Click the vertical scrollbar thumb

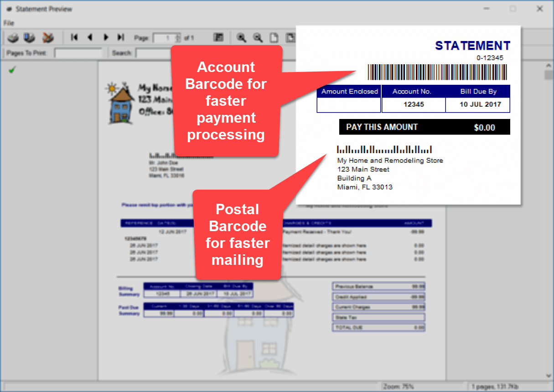click(x=549, y=75)
